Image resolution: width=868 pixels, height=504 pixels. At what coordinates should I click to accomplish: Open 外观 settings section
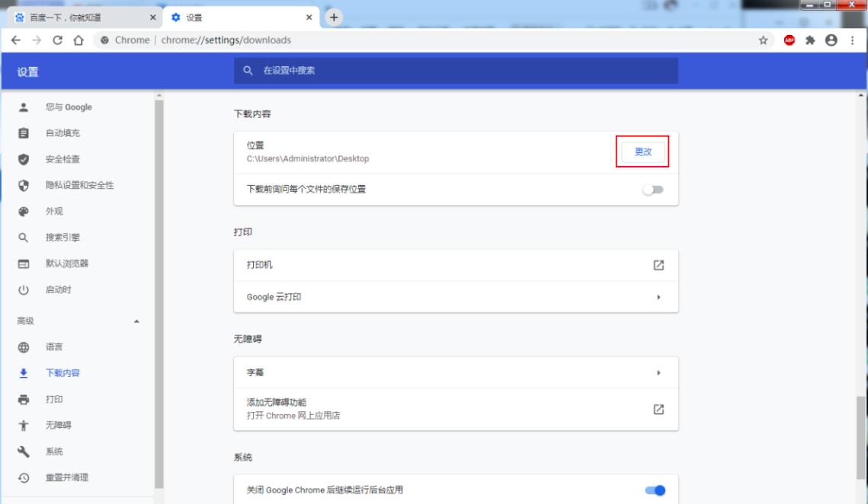point(54,212)
